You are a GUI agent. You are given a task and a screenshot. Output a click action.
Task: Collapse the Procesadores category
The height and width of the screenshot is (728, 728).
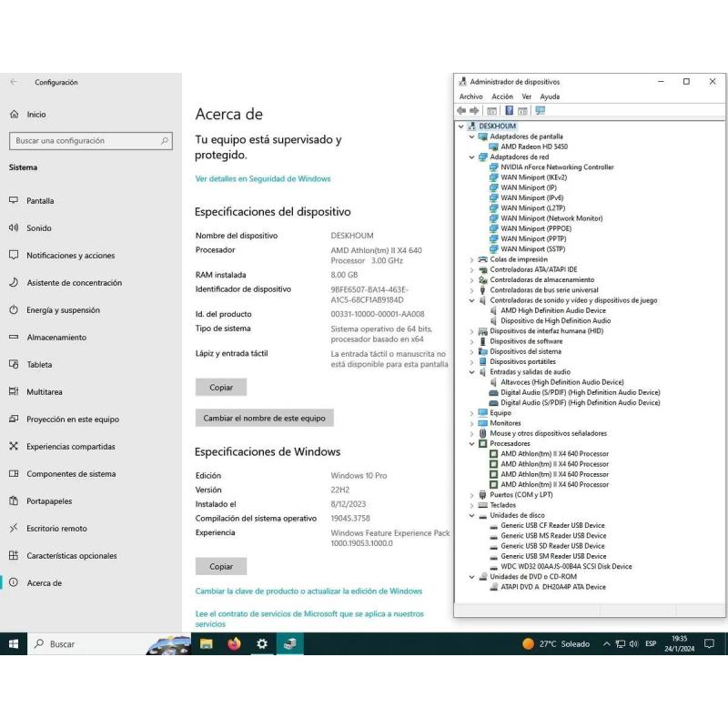[471, 444]
